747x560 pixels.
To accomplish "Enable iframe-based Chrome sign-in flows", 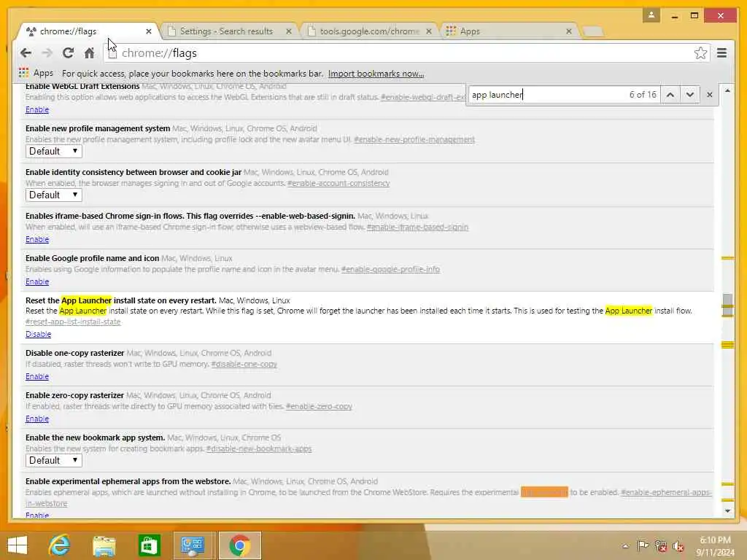I will [37, 239].
